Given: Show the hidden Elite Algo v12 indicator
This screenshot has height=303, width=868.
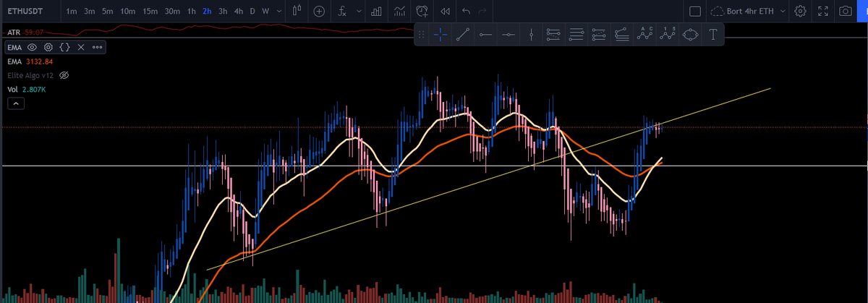Looking at the screenshot, I should point(64,75).
